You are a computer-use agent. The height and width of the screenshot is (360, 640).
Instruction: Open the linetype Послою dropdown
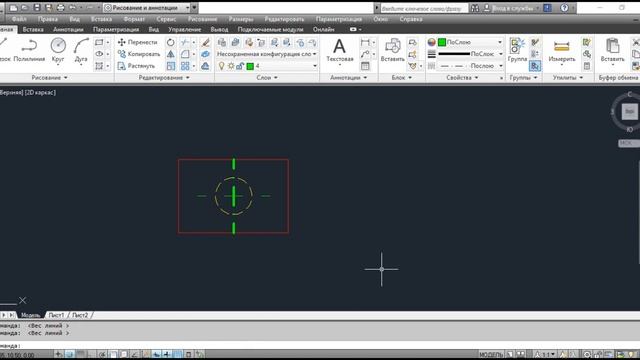pos(470,66)
